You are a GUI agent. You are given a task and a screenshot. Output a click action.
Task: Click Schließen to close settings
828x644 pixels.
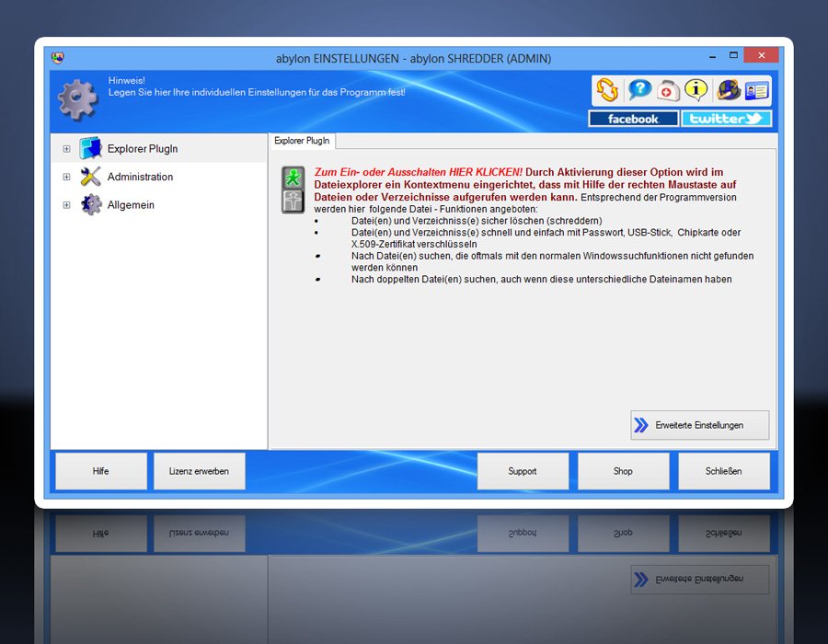pyautogui.click(x=723, y=471)
